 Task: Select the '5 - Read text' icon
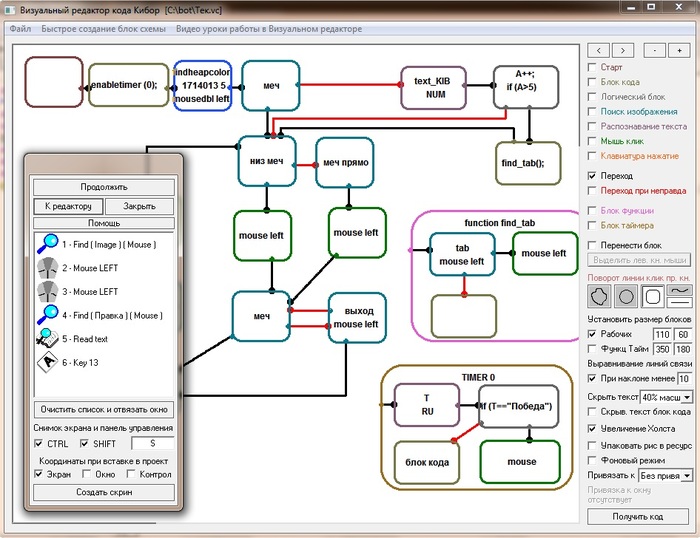click(x=48, y=339)
